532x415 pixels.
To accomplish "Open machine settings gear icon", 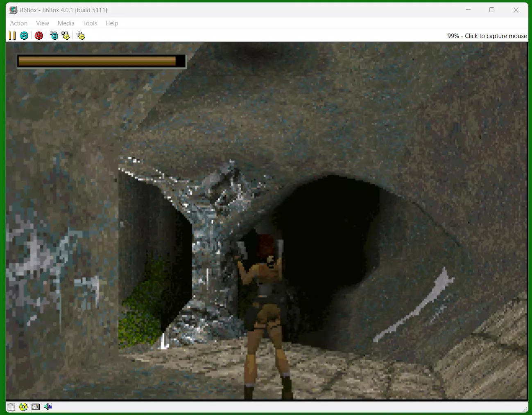I will pyautogui.click(x=81, y=36).
